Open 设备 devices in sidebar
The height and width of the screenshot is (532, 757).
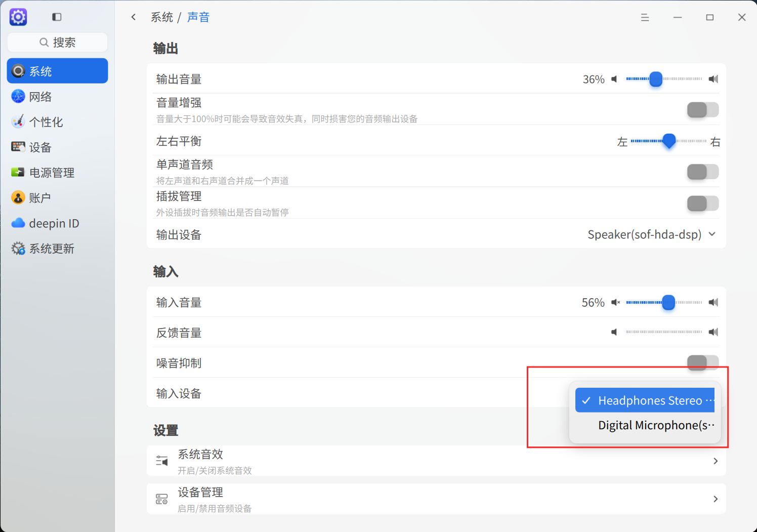pos(57,147)
